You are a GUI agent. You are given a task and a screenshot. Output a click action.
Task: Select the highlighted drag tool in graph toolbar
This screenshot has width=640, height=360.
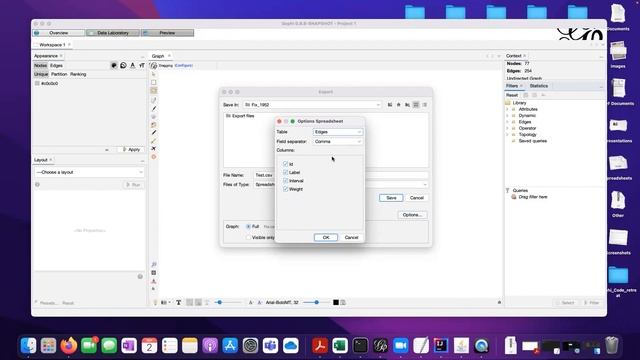(154, 91)
